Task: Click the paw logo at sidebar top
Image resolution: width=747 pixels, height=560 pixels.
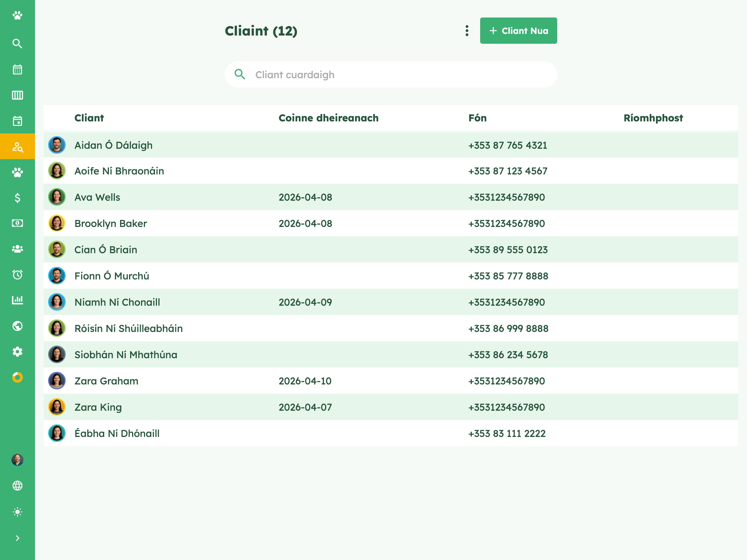Action: tap(17, 16)
